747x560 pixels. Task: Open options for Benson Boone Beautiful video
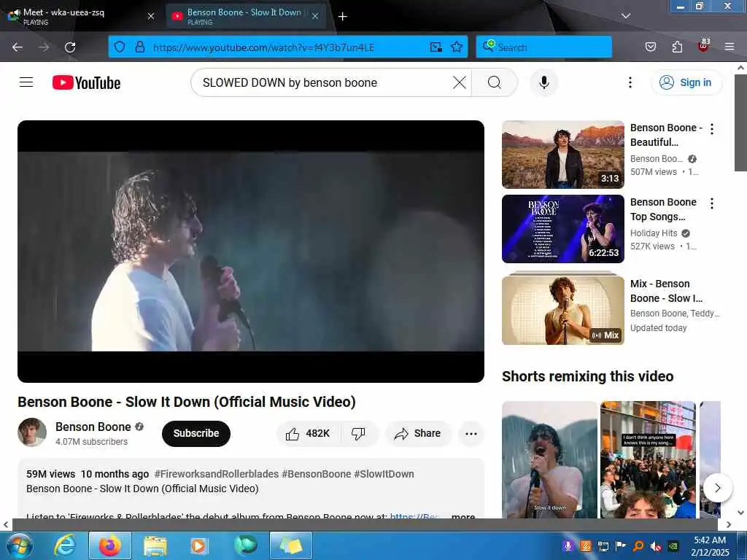coord(712,128)
